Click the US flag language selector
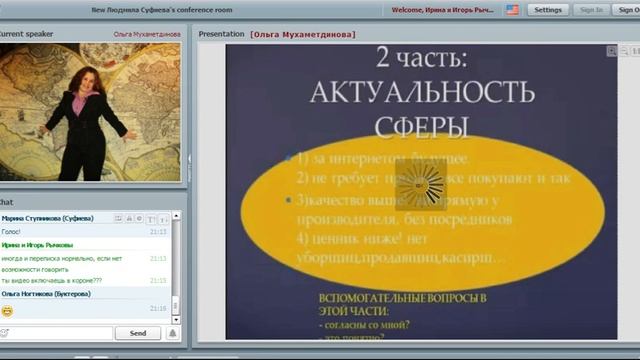Screen dimensions: 640x360 pyautogui.click(x=512, y=10)
